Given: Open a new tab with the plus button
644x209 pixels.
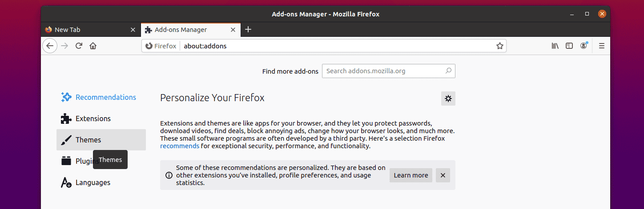Looking at the screenshot, I should point(248,30).
